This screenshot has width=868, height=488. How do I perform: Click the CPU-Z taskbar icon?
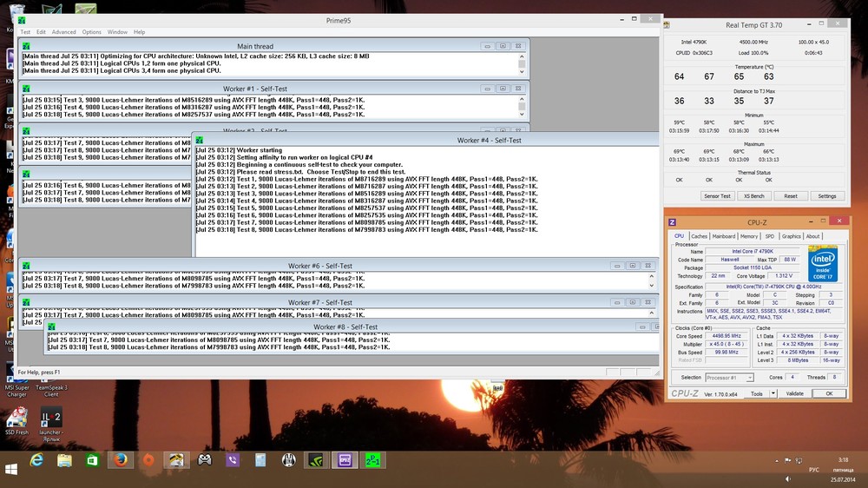pyautogui.click(x=344, y=459)
